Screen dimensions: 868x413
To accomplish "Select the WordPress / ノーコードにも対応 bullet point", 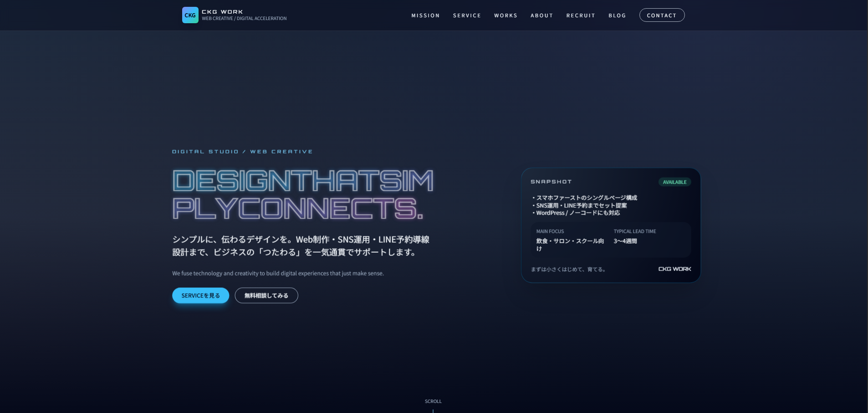I will coord(576,212).
